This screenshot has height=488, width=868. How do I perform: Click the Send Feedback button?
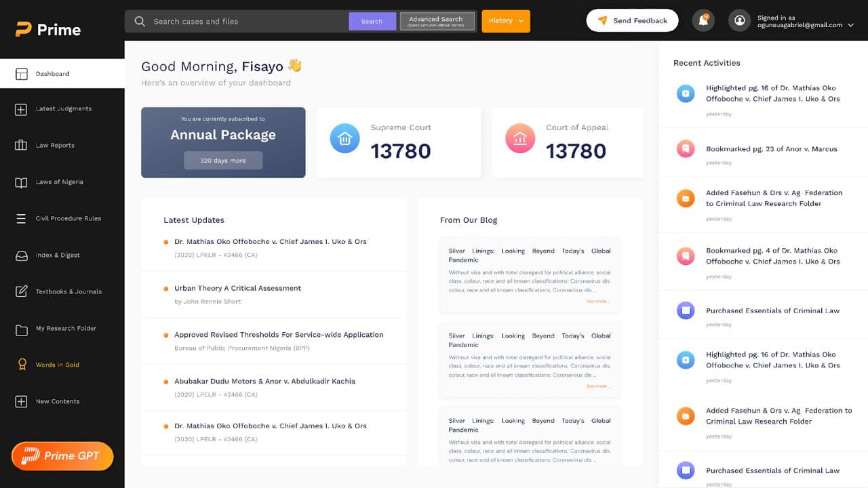pyautogui.click(x=632, y=21)
